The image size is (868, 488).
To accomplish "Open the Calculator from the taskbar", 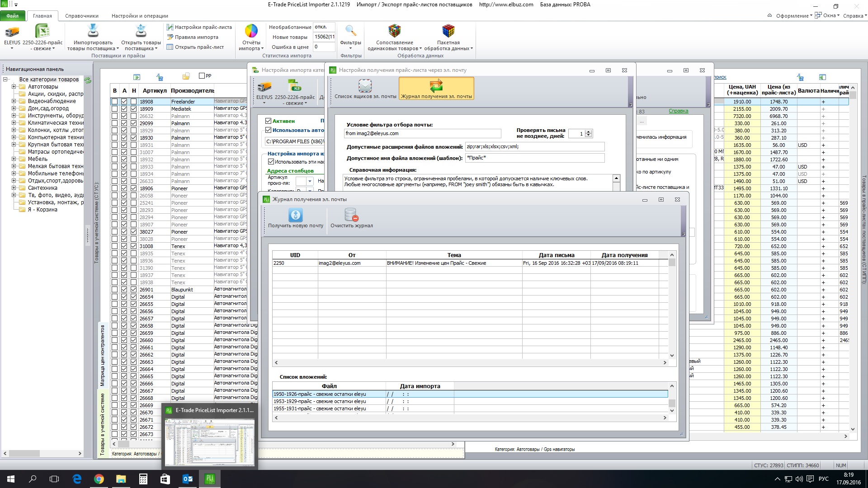I will [143, 479].
